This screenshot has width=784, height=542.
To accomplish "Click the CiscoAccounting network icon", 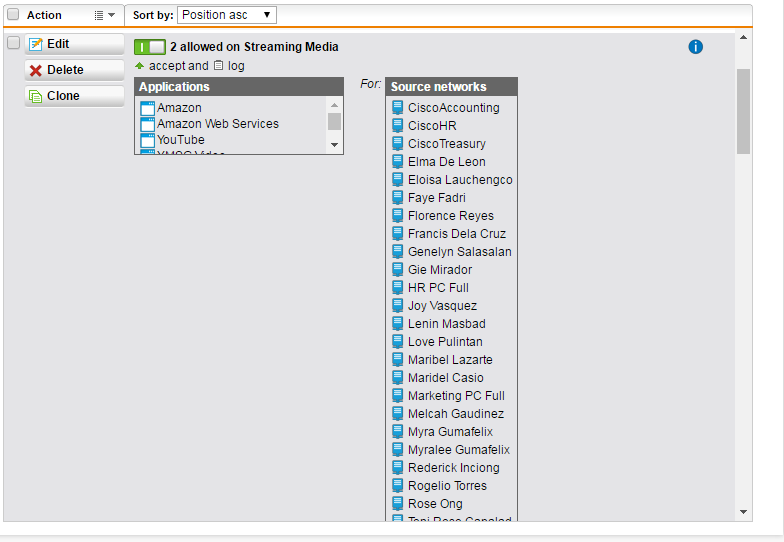I will coord(398,108).
